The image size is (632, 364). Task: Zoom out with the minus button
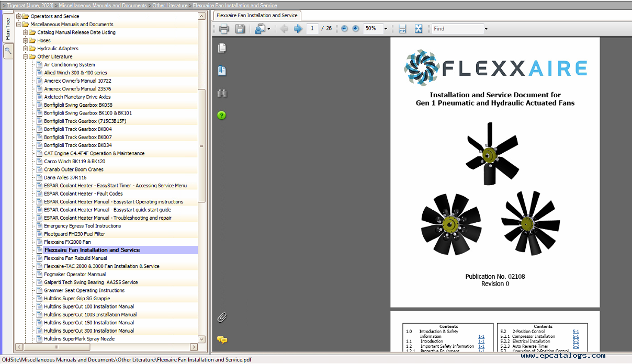344,29
